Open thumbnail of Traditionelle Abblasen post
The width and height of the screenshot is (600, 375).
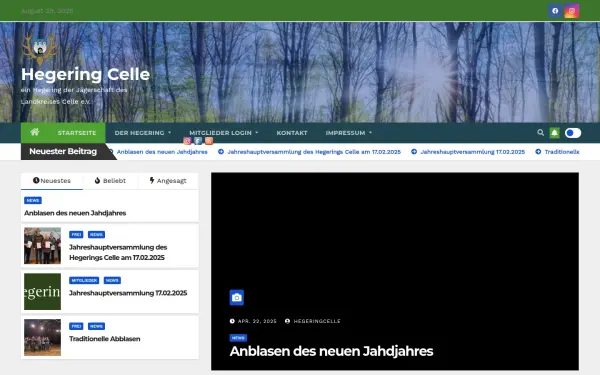42,338
